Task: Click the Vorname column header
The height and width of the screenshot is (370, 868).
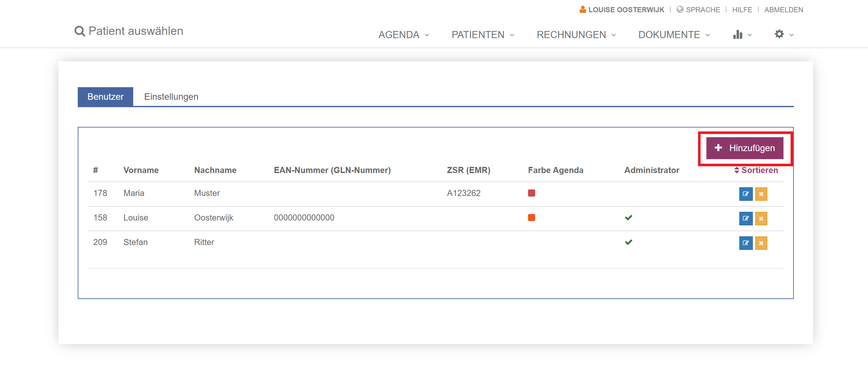Action: point(141,170)
